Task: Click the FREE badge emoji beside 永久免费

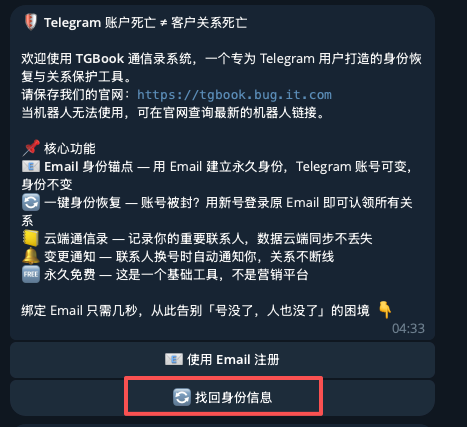Action: pyautogui.click(x=31, y=274)
